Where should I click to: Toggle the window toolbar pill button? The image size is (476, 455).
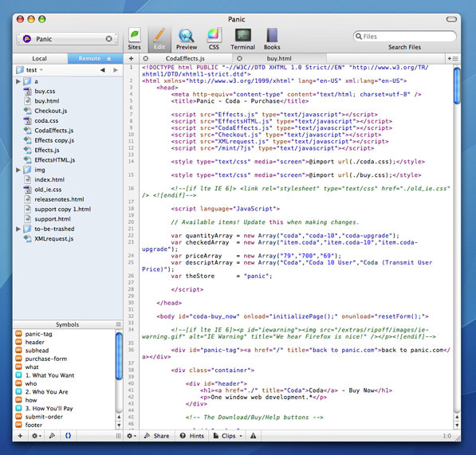[451, 19]
